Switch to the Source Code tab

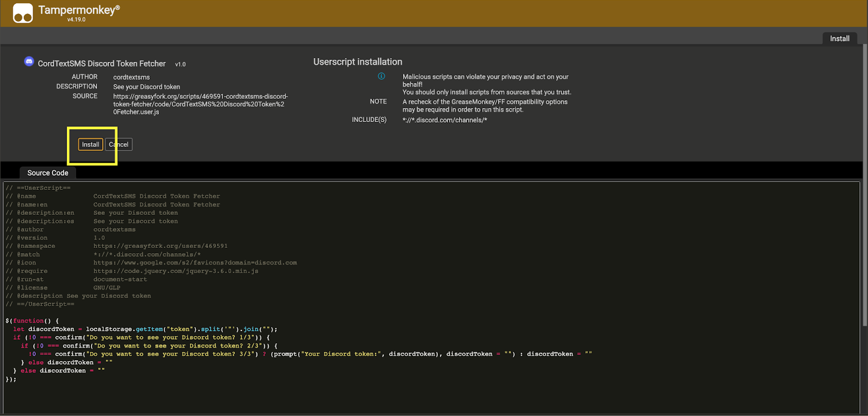(48, 172)
